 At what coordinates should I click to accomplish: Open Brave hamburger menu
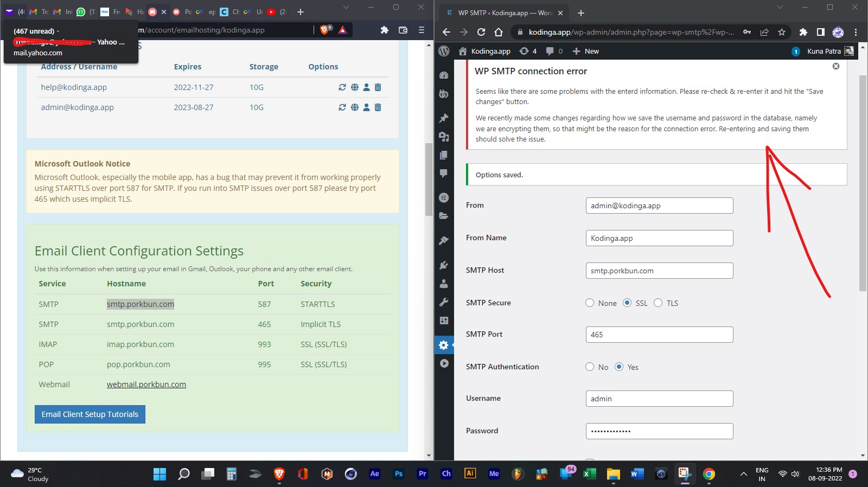pos(422,30)
